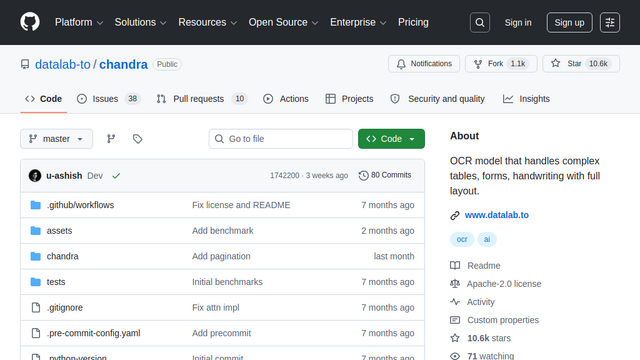
Task: Star the chandra repository
Action: (x=581, y=64)
